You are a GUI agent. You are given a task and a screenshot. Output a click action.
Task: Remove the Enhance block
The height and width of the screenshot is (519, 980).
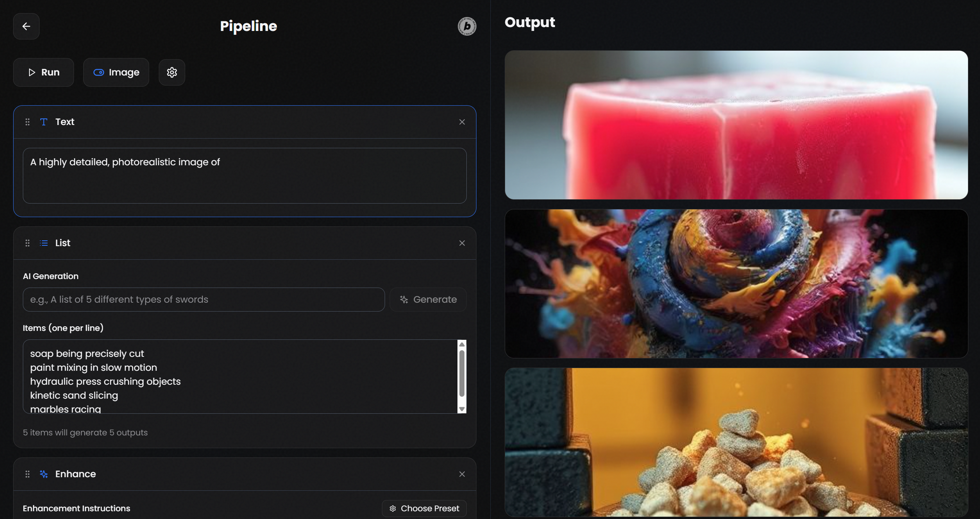pos(462,474)
